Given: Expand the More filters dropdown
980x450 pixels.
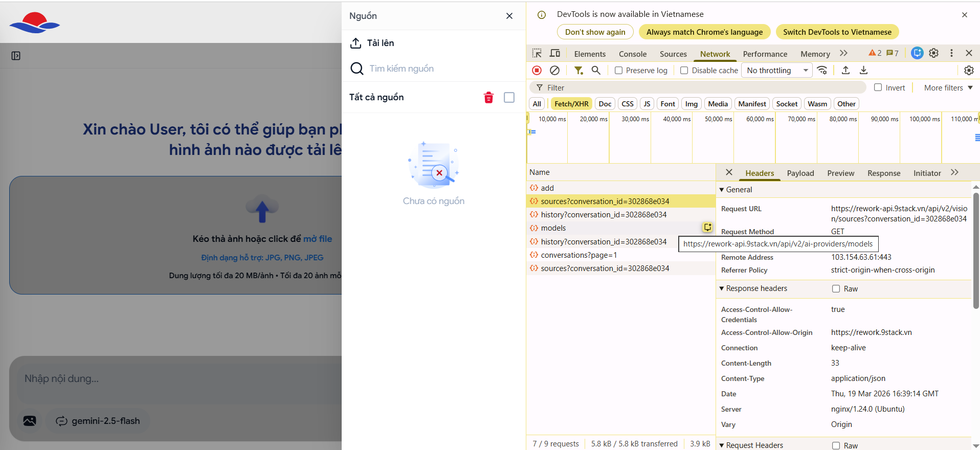Looking at the screenshot, I should (x=948, y=88).
